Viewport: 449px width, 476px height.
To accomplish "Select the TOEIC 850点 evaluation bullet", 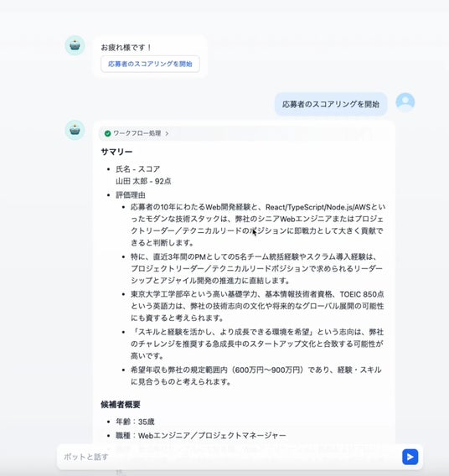I will coord(257,306).
